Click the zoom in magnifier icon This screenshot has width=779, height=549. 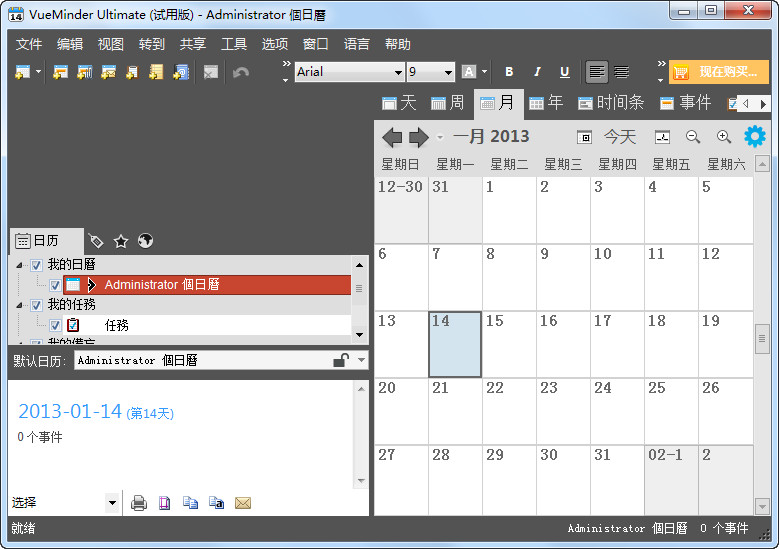click(724, 137)
